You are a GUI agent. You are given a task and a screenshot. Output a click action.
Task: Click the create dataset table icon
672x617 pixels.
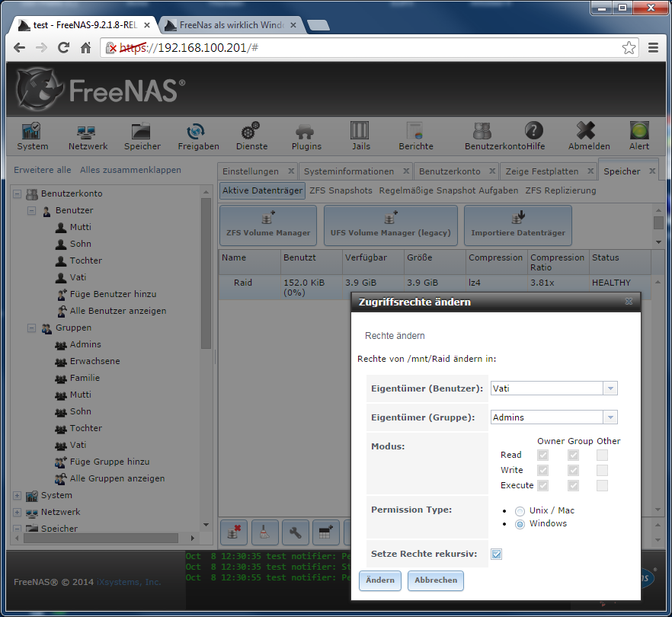[326, 532]
